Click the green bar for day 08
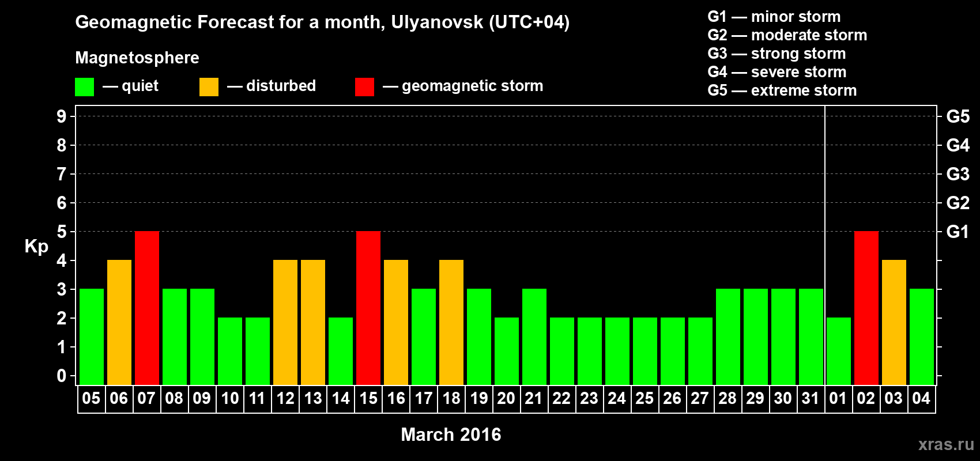The image size is (980, 461). [175, 337]
